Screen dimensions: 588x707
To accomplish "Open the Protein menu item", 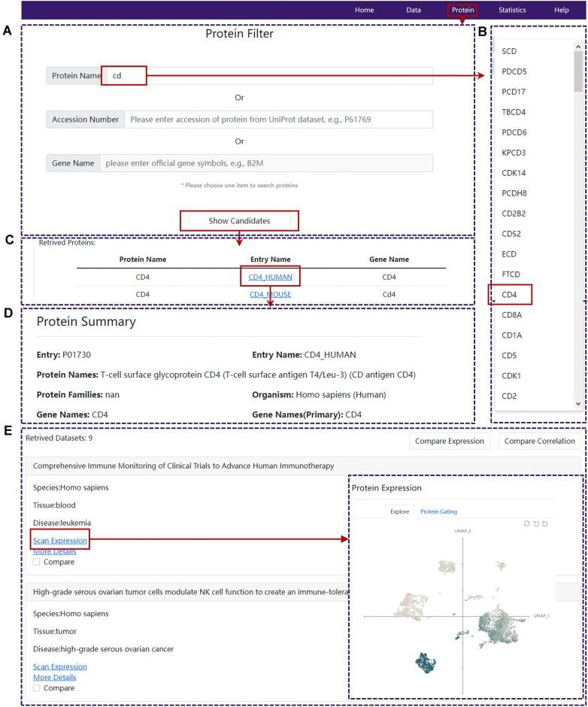I will (462, 10).
